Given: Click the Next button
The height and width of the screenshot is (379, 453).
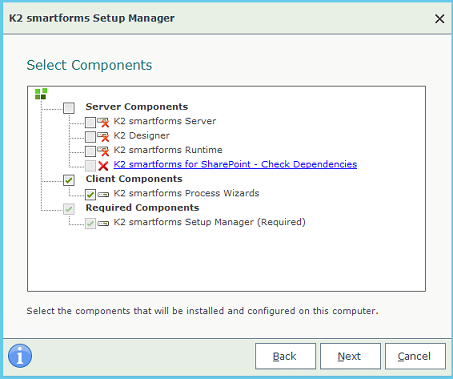Looking at the screenshot, I should click(x=350, y=356).
